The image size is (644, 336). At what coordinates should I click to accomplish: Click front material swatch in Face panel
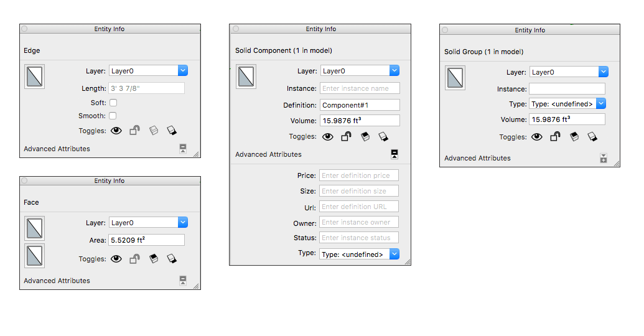(34, 228)
